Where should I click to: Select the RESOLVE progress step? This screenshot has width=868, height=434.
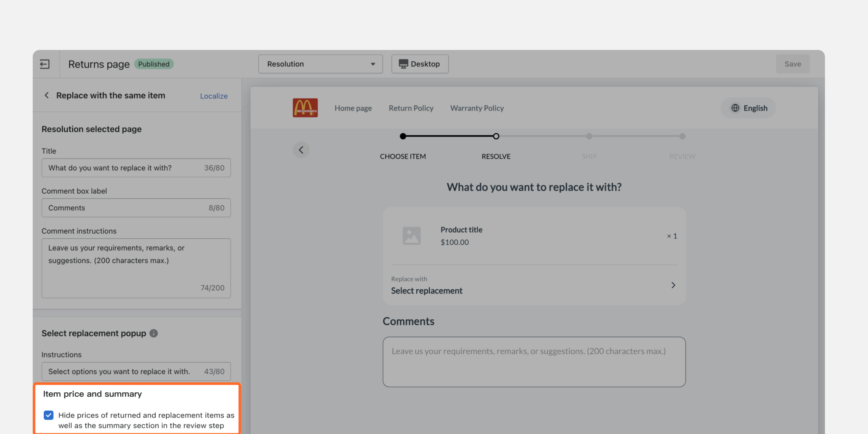496,156
